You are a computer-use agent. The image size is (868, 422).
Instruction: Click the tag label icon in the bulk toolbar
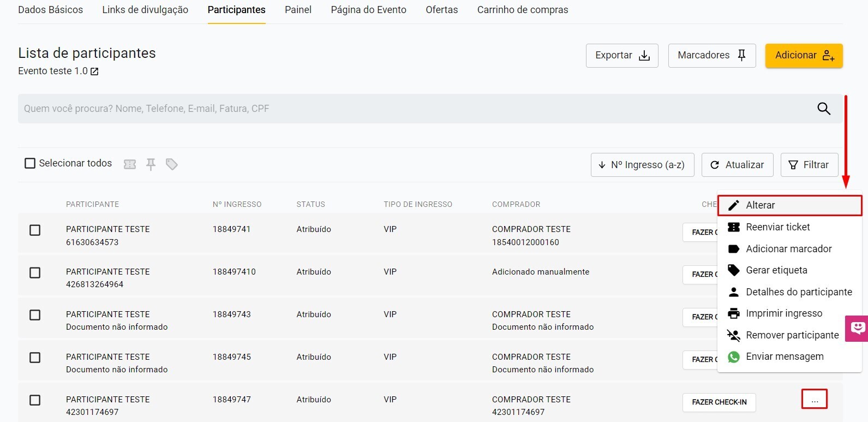172,164
